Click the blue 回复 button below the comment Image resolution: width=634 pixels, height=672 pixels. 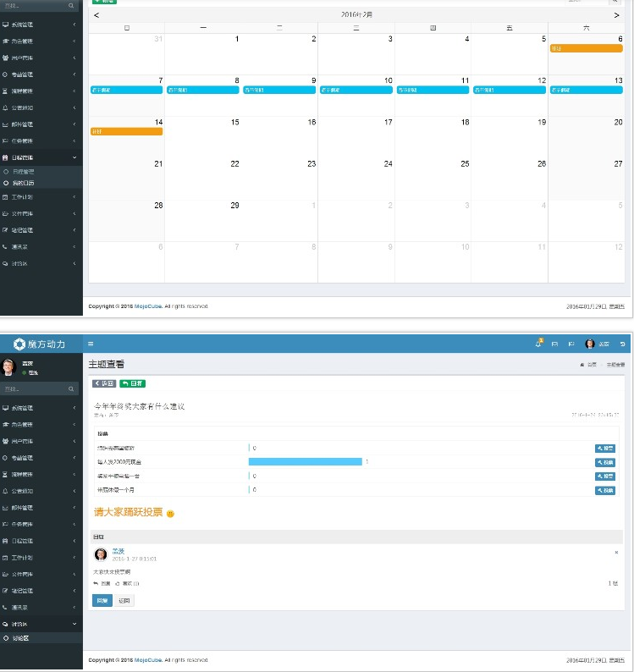101,600
